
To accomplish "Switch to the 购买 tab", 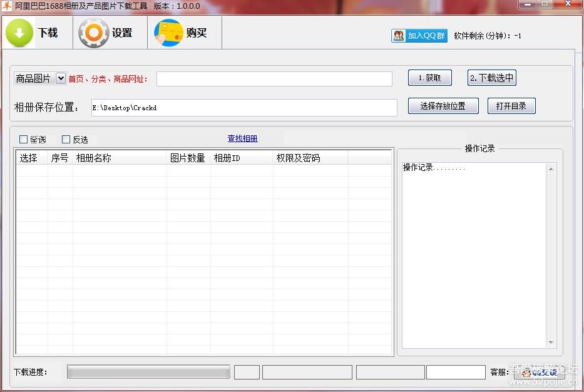I will pos(185,33).
